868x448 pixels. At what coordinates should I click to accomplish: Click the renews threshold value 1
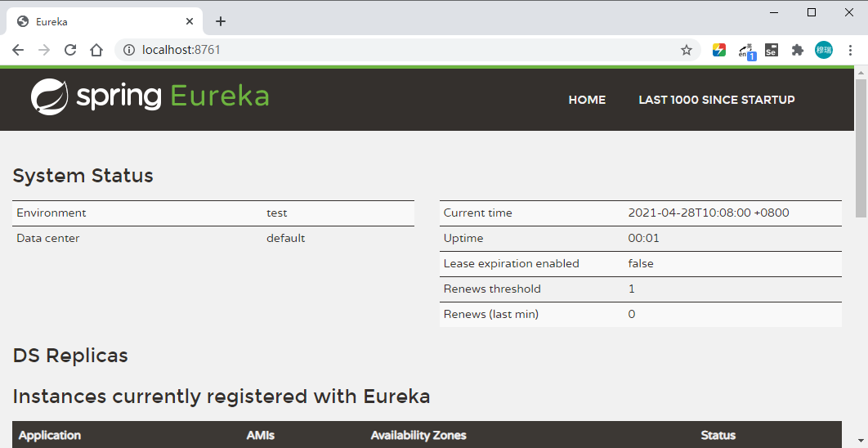(x=632, y=289)
